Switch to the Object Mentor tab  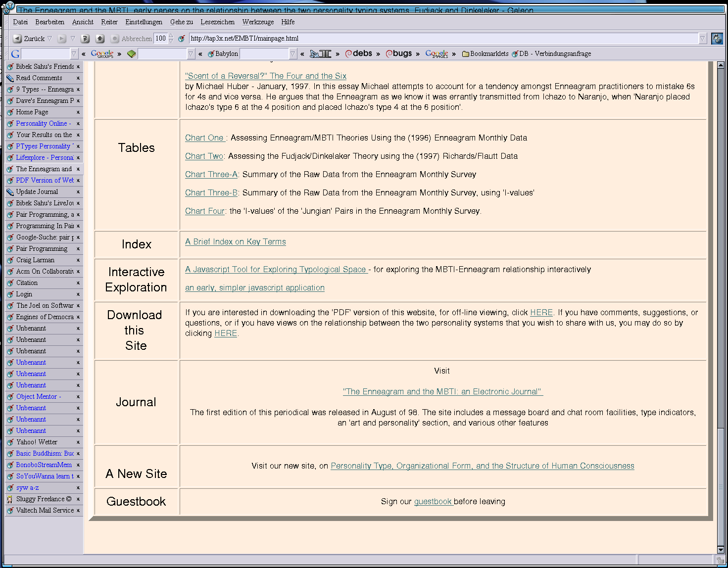click(x=44, y=397)
